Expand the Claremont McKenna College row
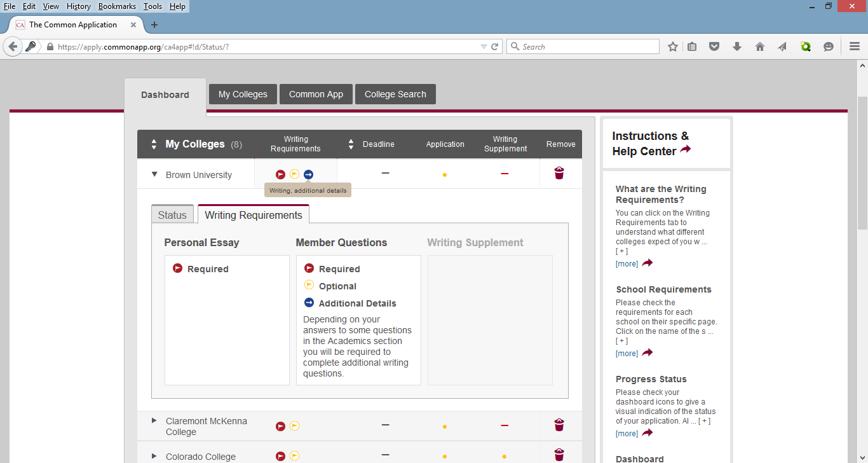The width and height of the screenshot is (868, 463). (x=154, y=420)
